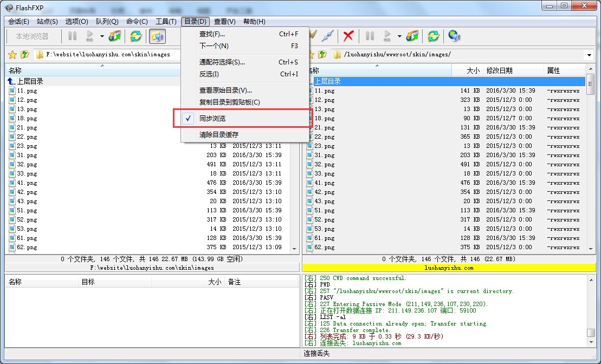This screenshot has width=601, height=364.
Task: Click queue pane 备注 column header
Action: (261, 282)
